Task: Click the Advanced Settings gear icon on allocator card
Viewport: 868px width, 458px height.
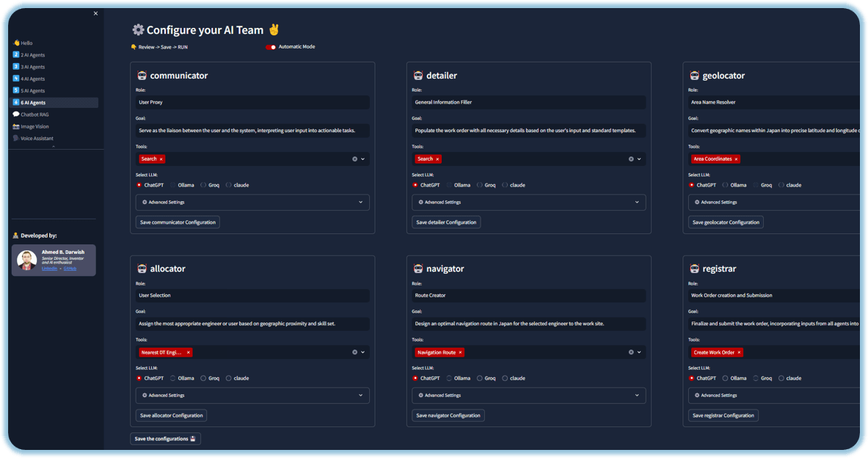Action: [145, 395]
